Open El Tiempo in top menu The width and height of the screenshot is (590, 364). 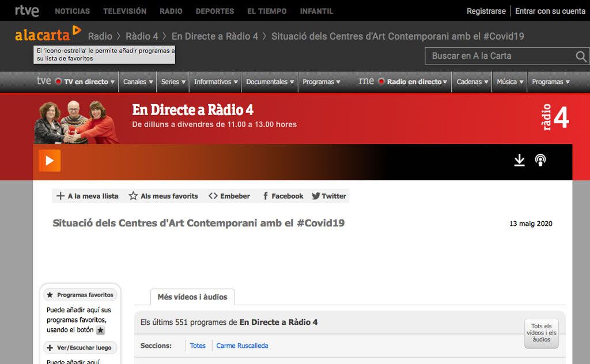coord(267,12)
